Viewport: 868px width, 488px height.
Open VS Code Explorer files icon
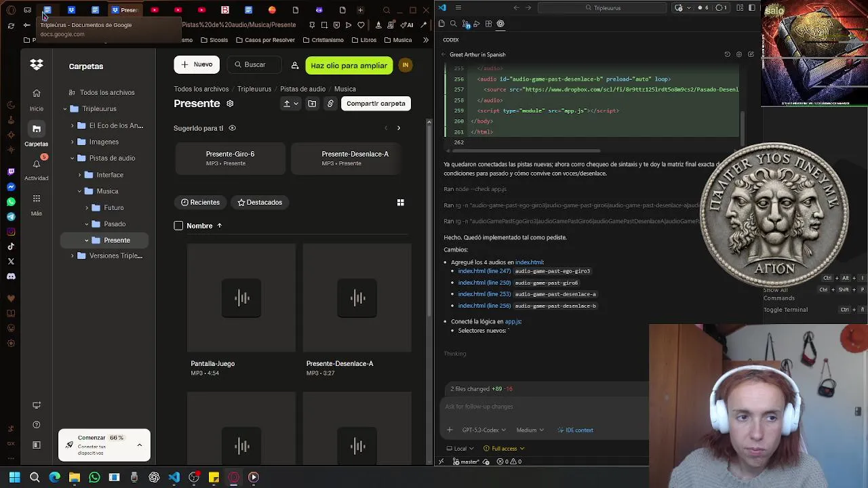[441, 24]
